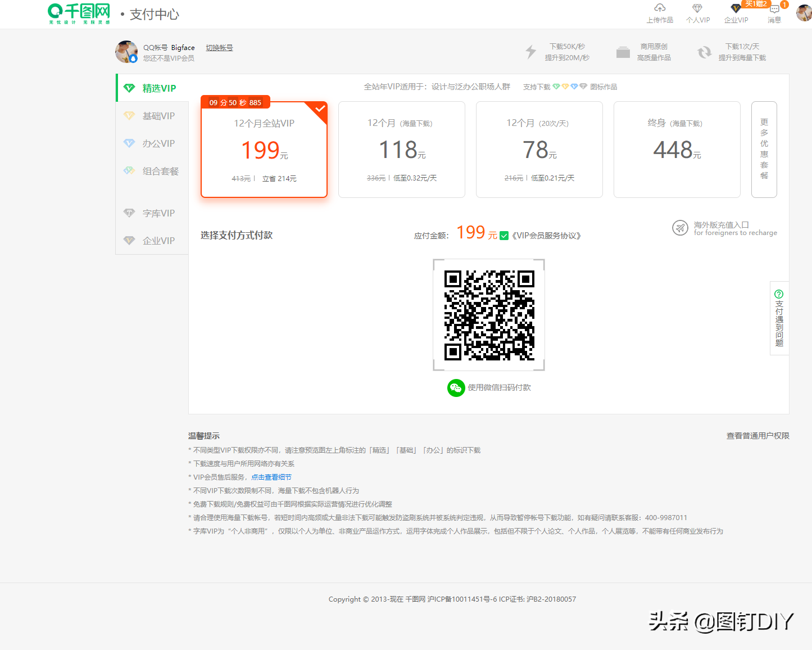Select the 组合套餐 tab

(x=152, y=171)
